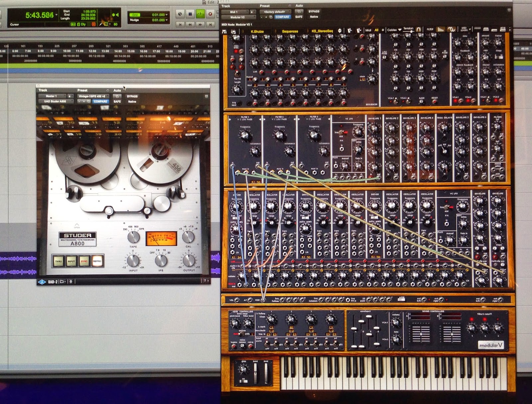Select previous preset in Studer plugin header
This screenshot has height=404, width=532.
[79, 101]
